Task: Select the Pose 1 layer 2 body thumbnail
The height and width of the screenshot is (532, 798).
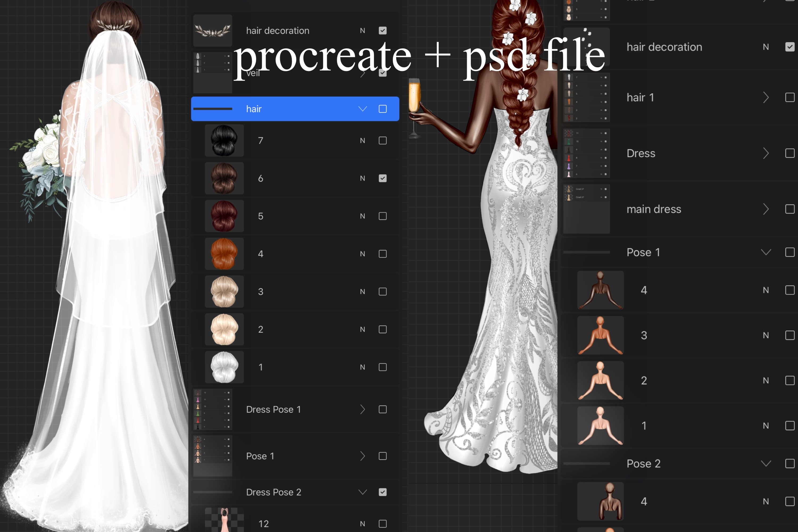Action: coord(601,380)
